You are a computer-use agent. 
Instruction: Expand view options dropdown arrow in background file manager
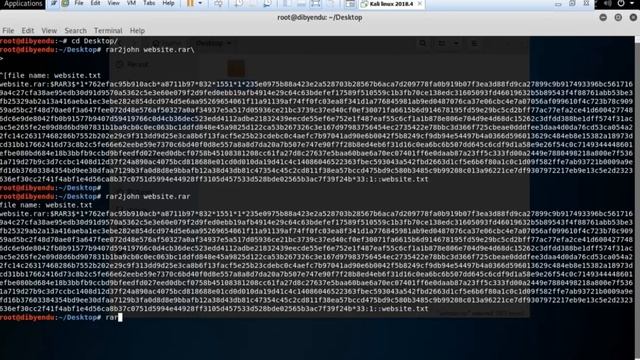(456, 43)
